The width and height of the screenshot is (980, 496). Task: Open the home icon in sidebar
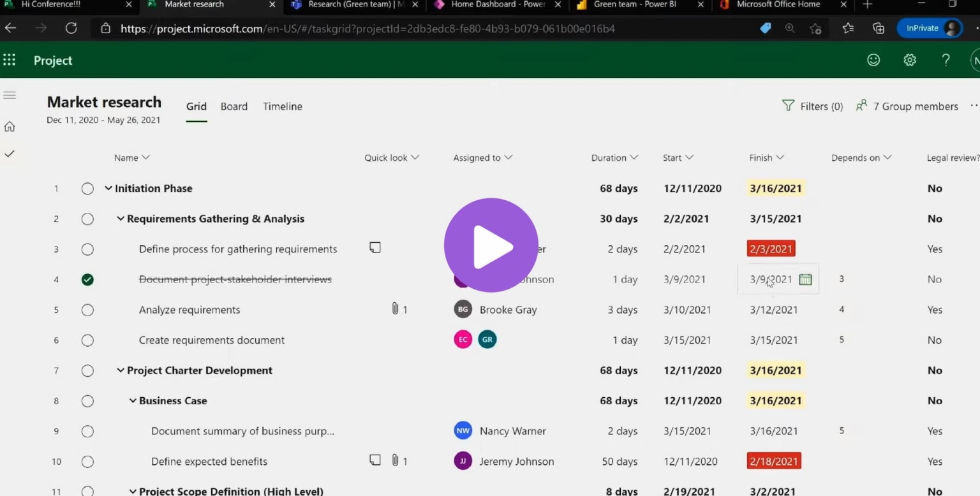10,126
